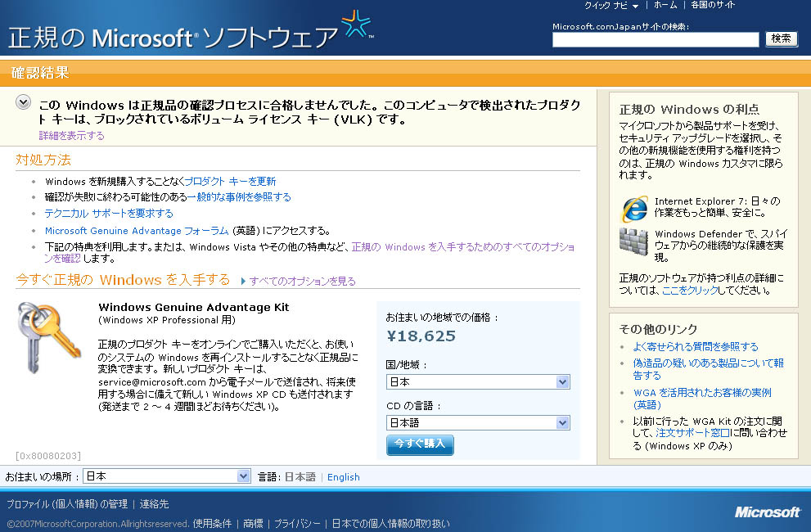This screenshot has height=532, width=811.
Task: Open 連絡先 footer link
Action: click(x=154, y=504)
